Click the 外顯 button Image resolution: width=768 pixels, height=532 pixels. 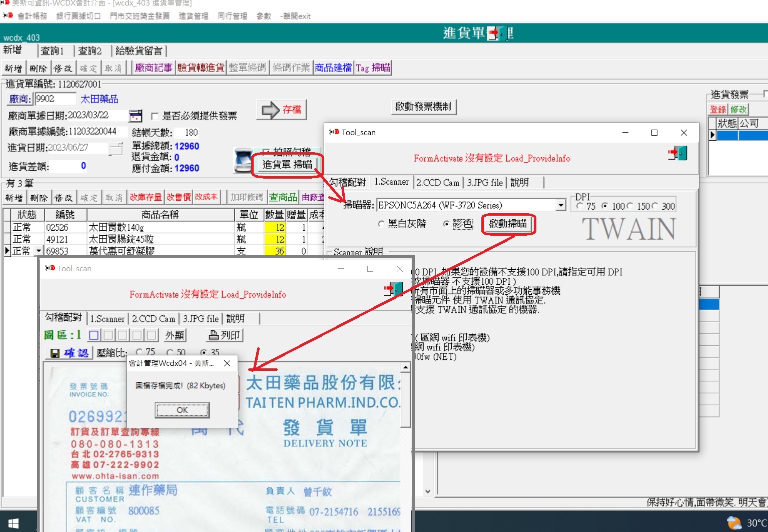pyautogui.click(x=175, y=335)
